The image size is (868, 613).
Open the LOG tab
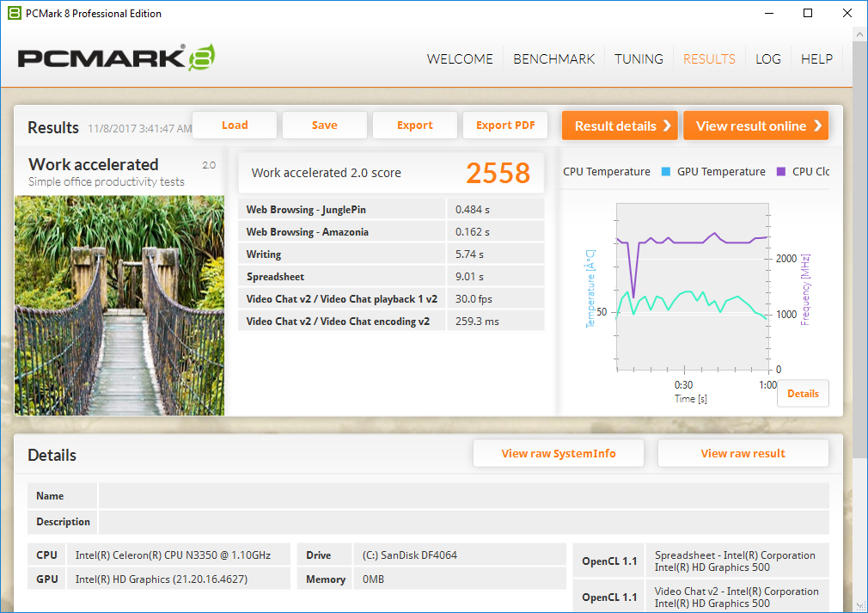click(768, 59)
